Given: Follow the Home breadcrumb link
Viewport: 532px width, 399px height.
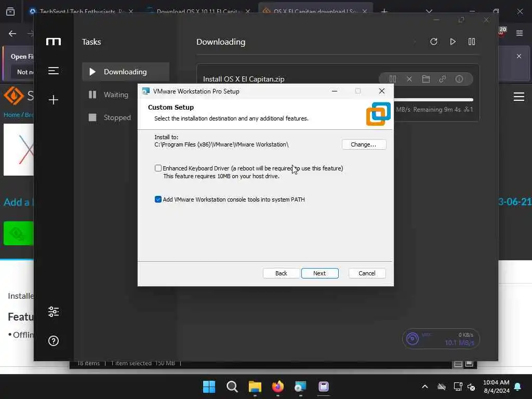Looking at the screenshot, I should point(12,115).
